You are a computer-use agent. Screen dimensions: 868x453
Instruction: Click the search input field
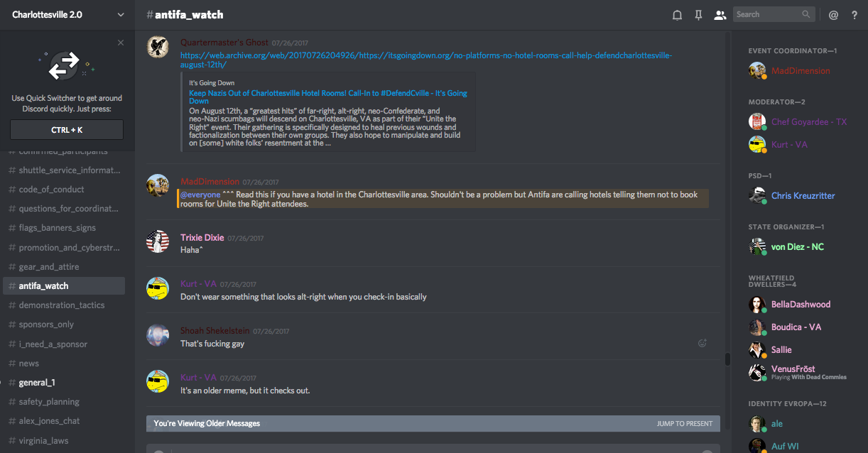point(769,14)
